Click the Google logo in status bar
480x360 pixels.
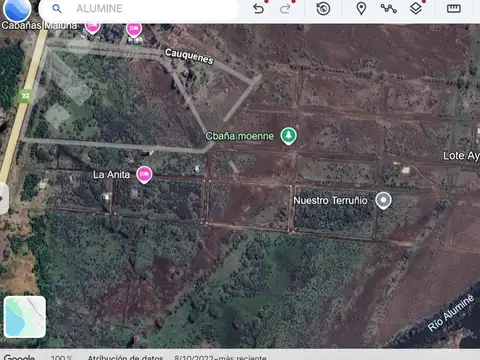19,357
